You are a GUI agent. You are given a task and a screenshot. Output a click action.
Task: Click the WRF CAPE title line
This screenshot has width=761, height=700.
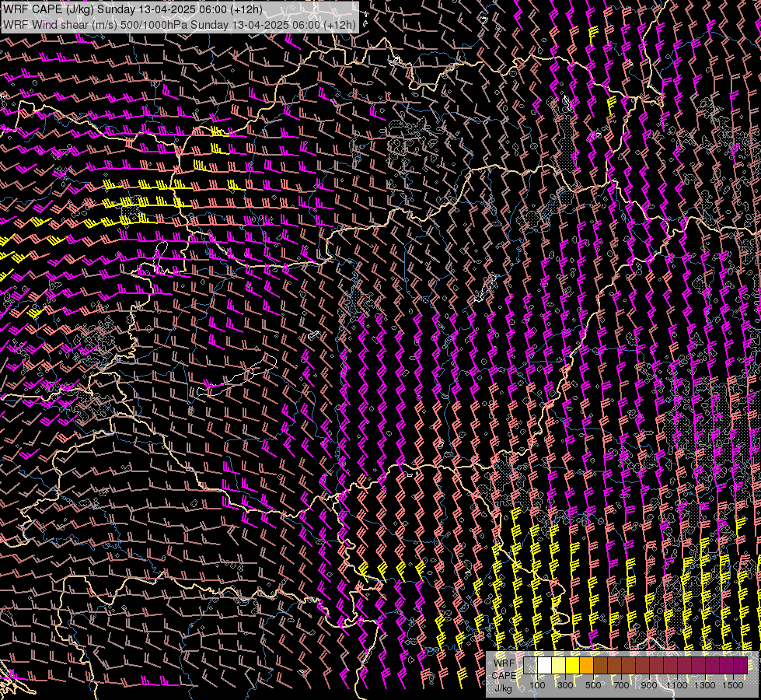click(132, 9)
